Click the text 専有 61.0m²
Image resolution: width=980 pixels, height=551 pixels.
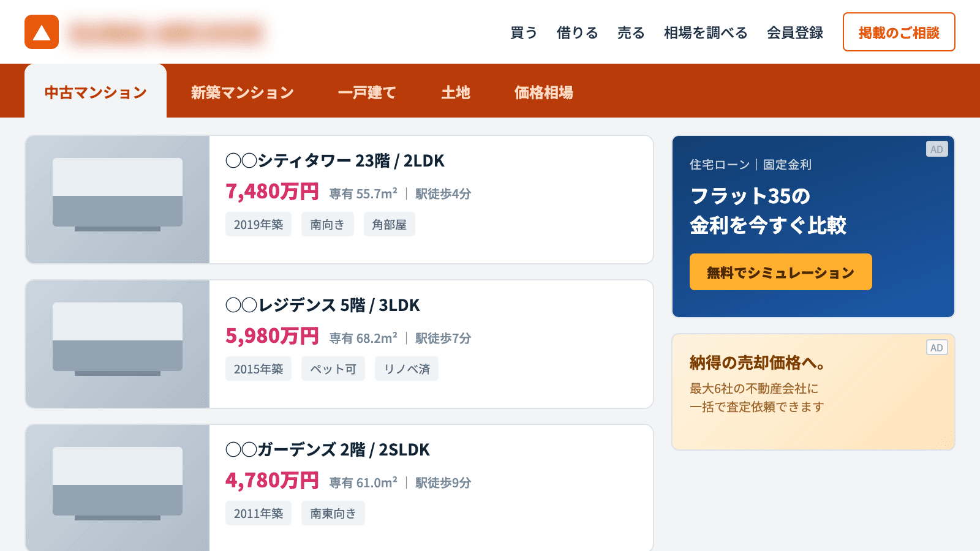(363, 482)
